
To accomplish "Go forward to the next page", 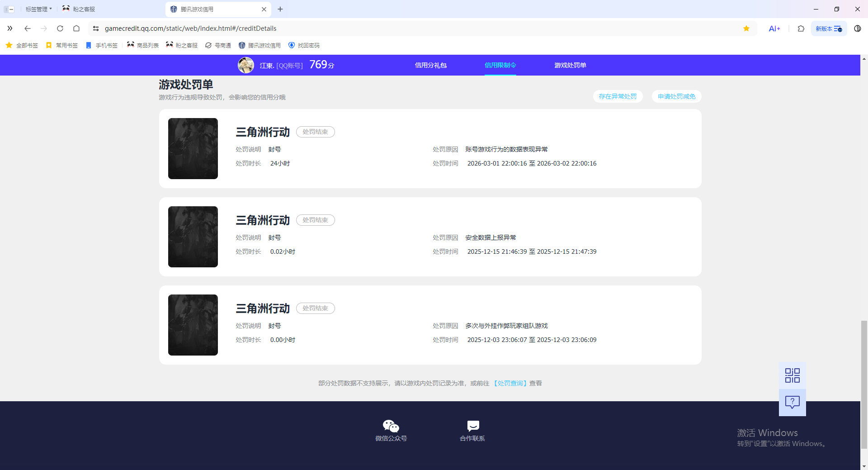I will coord(44,28).
